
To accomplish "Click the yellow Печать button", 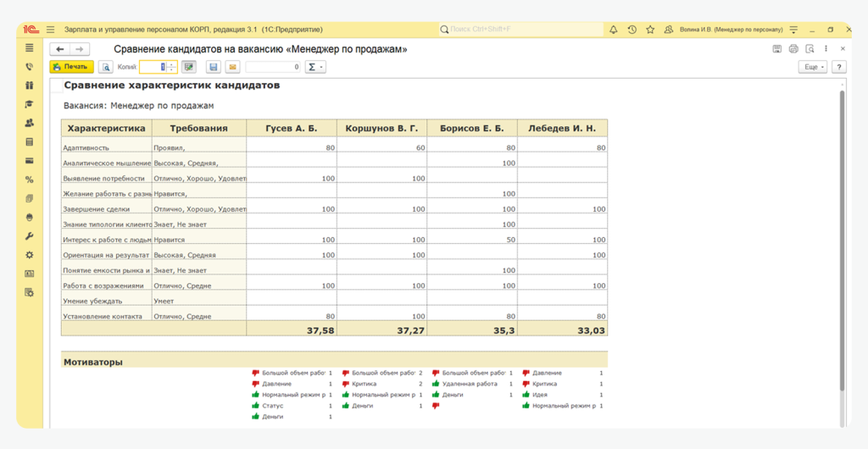I will tap(71, 67).
